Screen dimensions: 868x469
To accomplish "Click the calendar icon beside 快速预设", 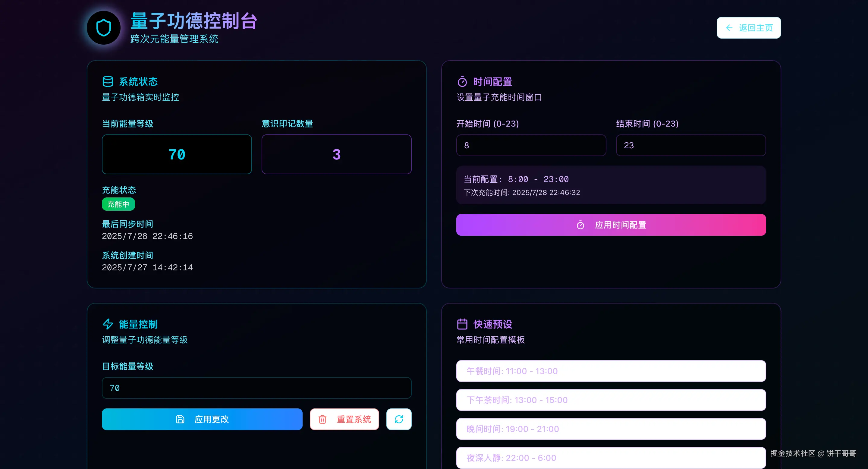I will [x=462, y=324].
